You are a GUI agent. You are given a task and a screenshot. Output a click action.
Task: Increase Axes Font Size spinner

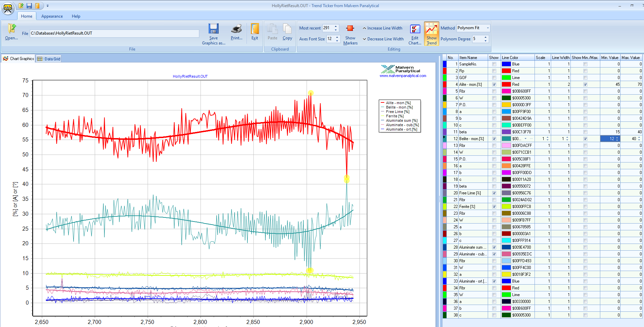(337, 37)
